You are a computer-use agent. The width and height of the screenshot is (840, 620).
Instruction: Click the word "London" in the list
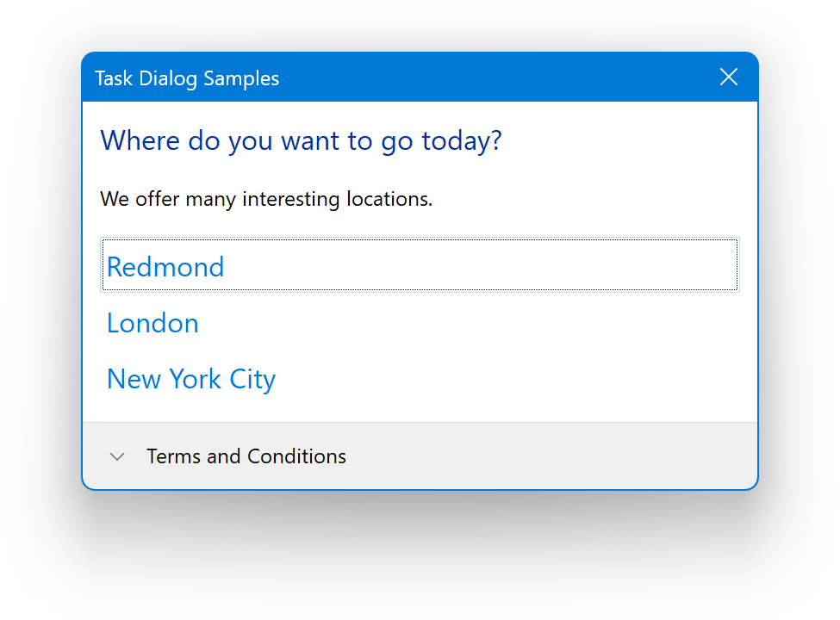click(152, 323)
